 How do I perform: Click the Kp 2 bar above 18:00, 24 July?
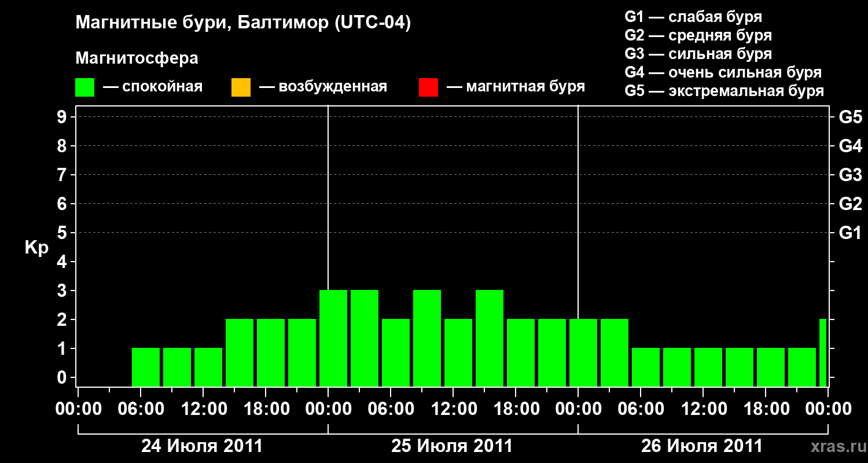[x=271, y=352]
